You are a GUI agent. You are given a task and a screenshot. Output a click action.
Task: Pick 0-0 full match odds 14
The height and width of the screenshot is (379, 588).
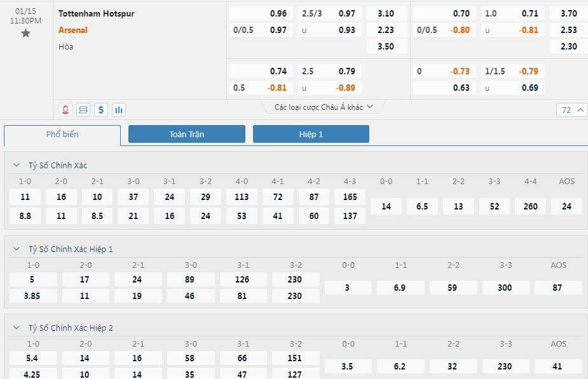pos(386,206)
